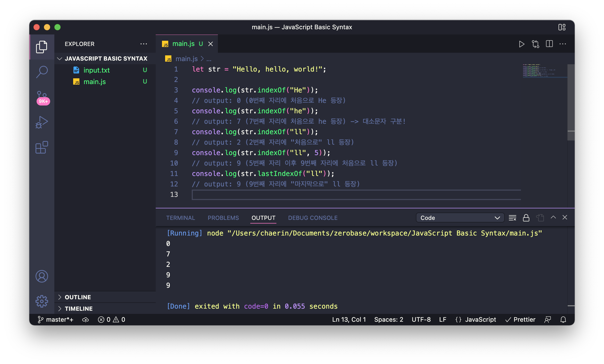
Task: Open the Search view in activity bar
Action: [42, 72]
